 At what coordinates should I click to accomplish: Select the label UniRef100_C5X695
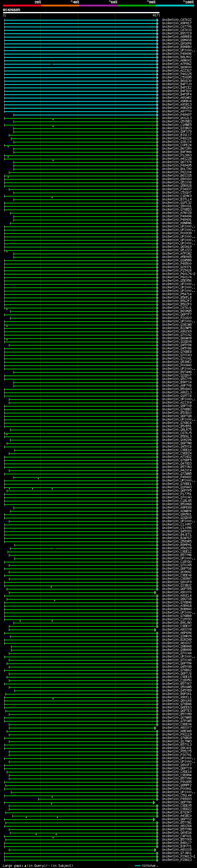177,77
